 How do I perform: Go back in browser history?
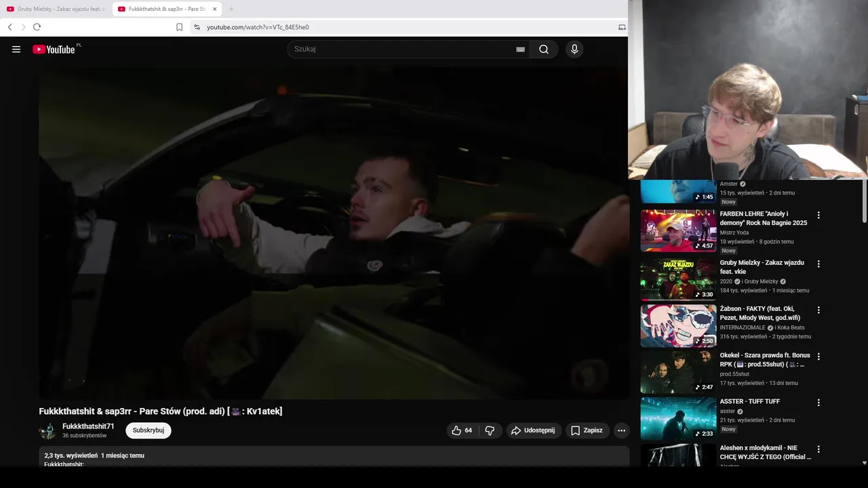[x=10, y=27]
